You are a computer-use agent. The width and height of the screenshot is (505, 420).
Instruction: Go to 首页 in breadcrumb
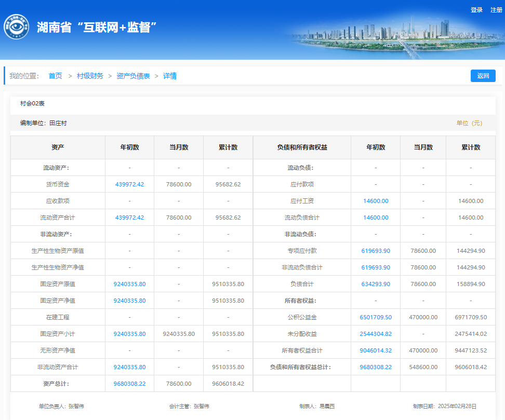coord(55,76)
